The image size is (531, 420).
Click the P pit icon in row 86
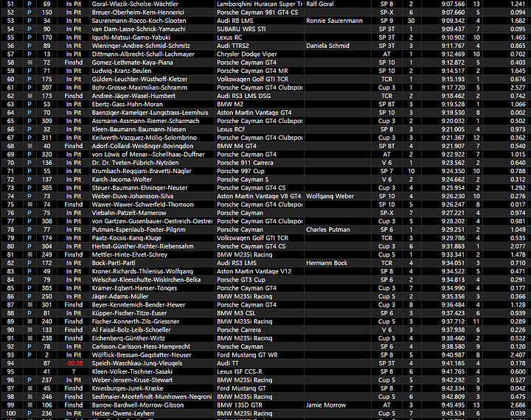tap(29, 296)
